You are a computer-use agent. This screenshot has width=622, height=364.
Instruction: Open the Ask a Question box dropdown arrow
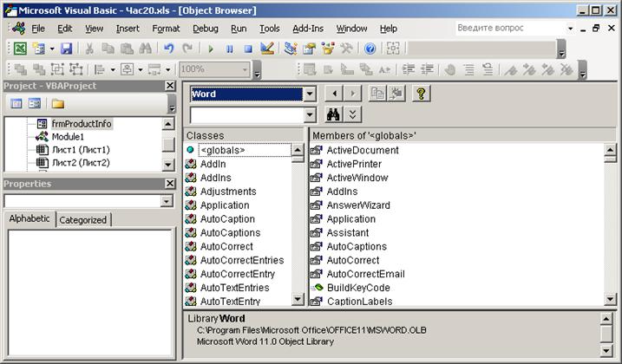[x=570, y=28]
